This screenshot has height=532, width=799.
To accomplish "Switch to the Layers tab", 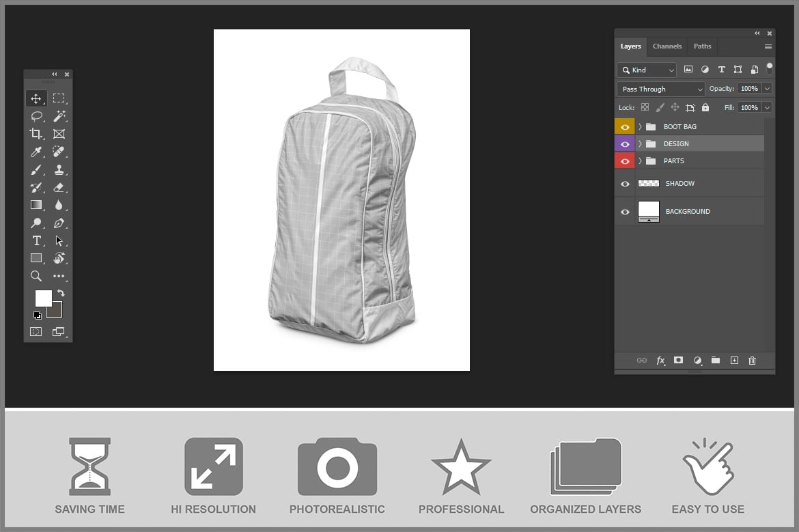I will (630, 46).
